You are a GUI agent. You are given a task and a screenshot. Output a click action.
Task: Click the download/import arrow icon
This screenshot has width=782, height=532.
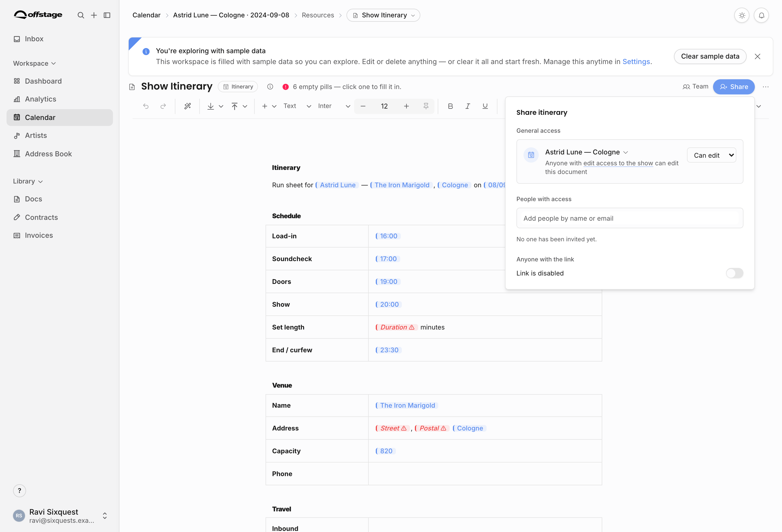click(x=211, y=106)
